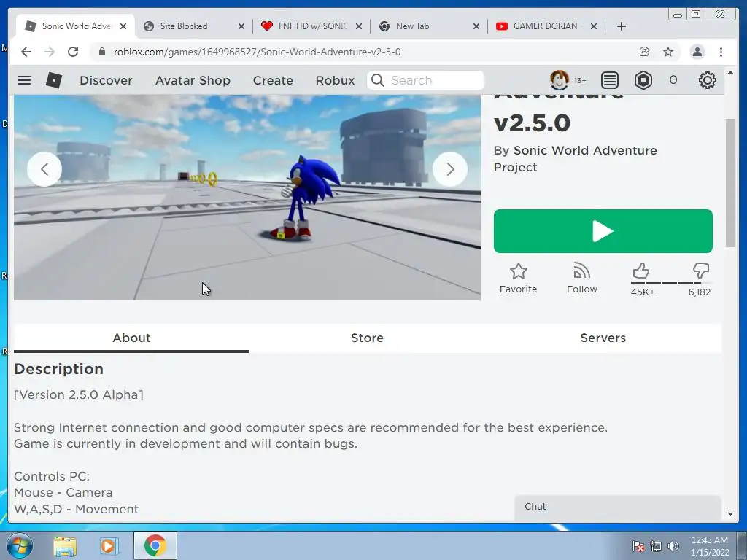
Task: Close the Site Blocked tab
Action: pos(241,26)
